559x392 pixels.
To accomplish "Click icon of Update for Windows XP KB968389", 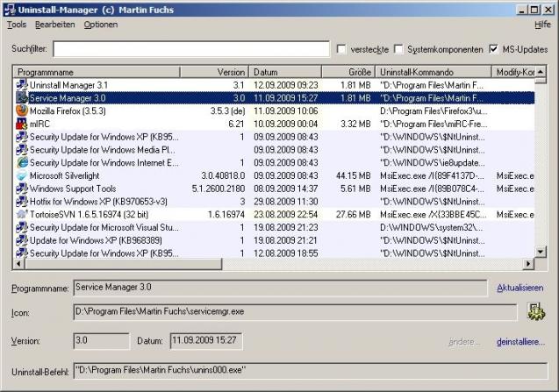I will (21, 240).
